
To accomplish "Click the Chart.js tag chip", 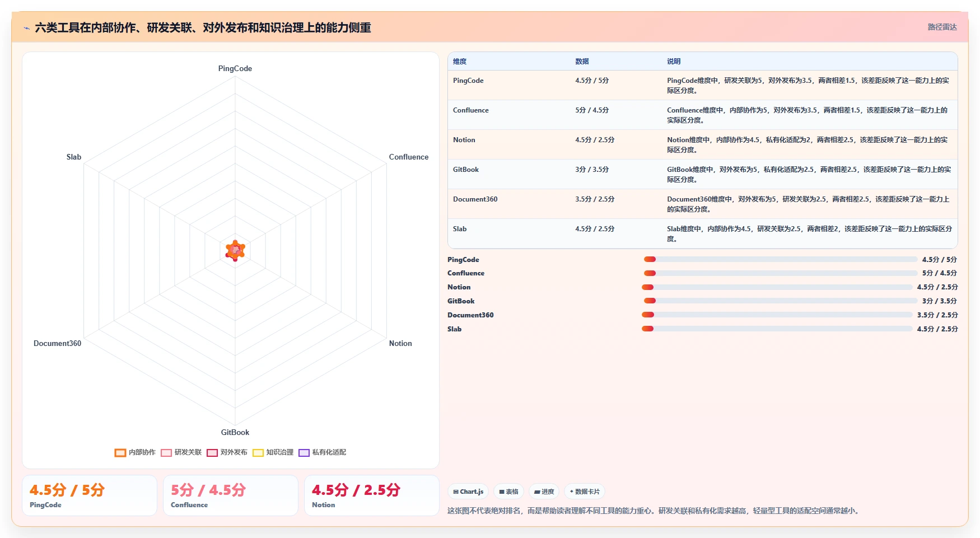I will 468,492.
